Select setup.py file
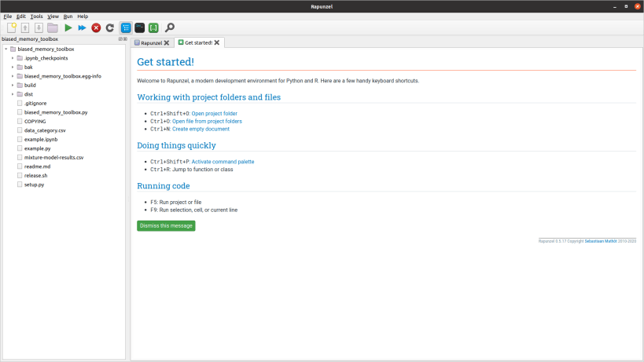644x362 pixels. [34, 185]
